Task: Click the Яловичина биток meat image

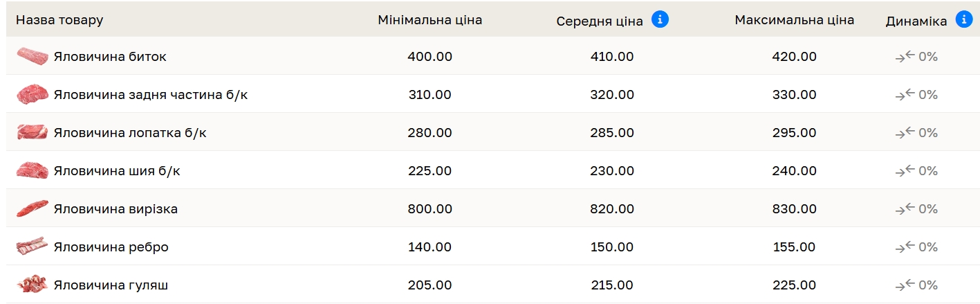Action: point(32,57)
